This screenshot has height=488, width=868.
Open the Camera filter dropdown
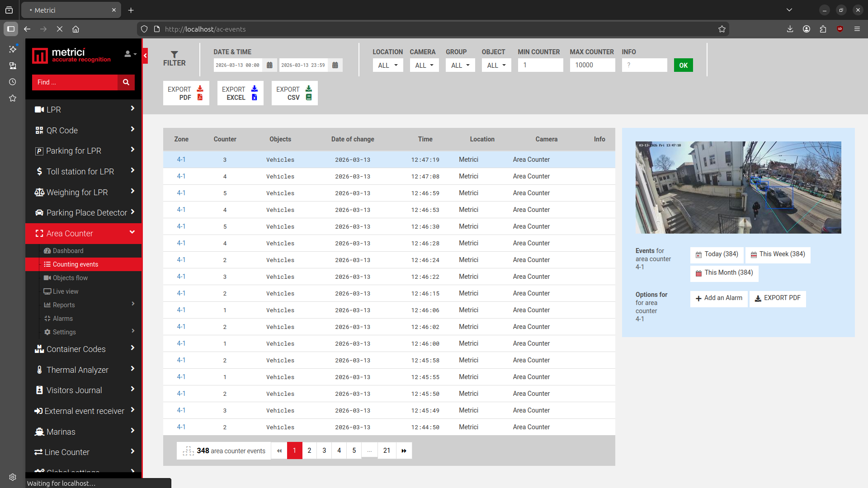coord(424,65)
